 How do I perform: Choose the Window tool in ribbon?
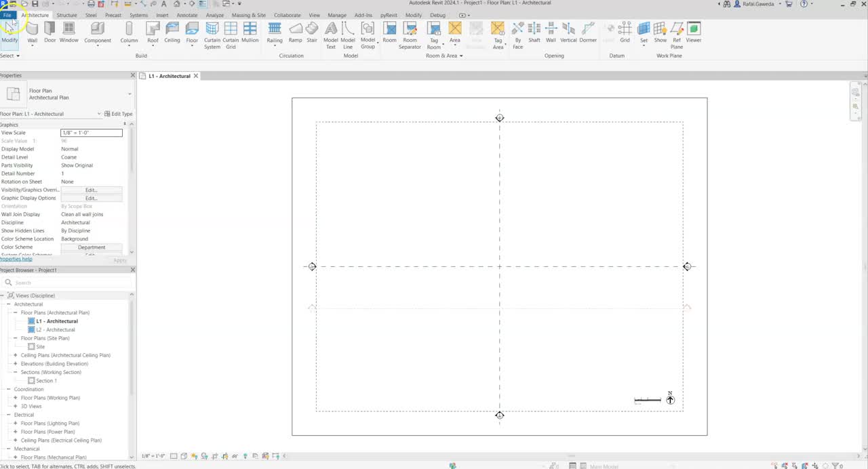point(68,33)
